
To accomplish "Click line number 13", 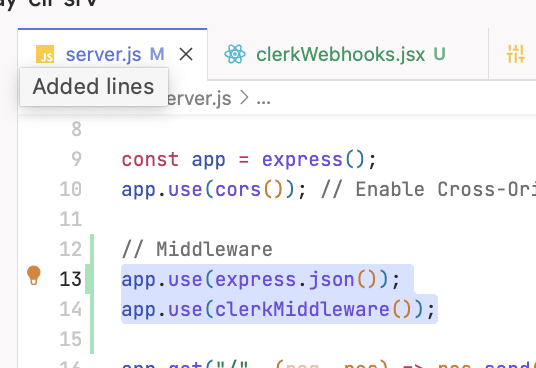I will (x=71, y=279).
